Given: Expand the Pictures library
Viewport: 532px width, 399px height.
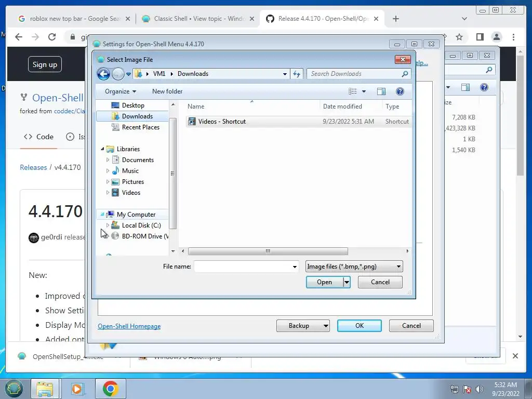Looking at the screenshot, I should coord(108,181).
